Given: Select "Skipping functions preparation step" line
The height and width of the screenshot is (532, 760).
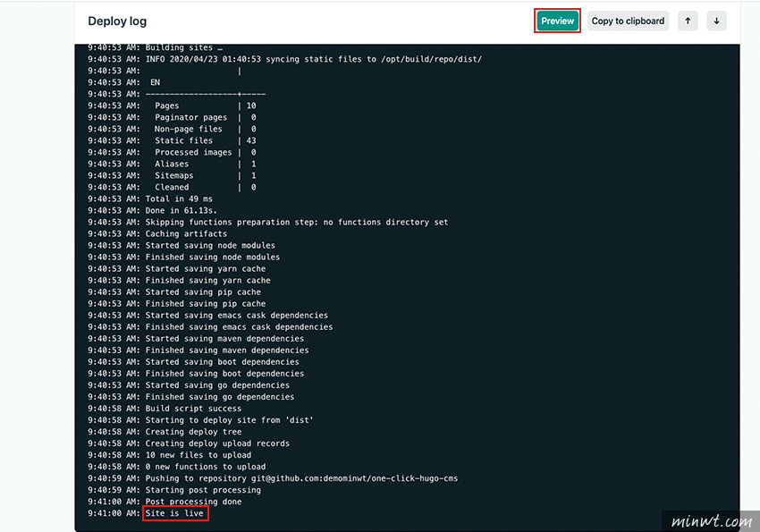Looking at the screenshot, I should point(268,223).
